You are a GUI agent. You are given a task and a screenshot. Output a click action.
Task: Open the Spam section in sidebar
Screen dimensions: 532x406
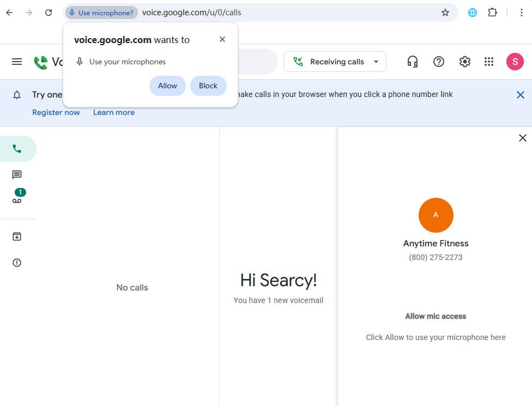tap(16, 263)
